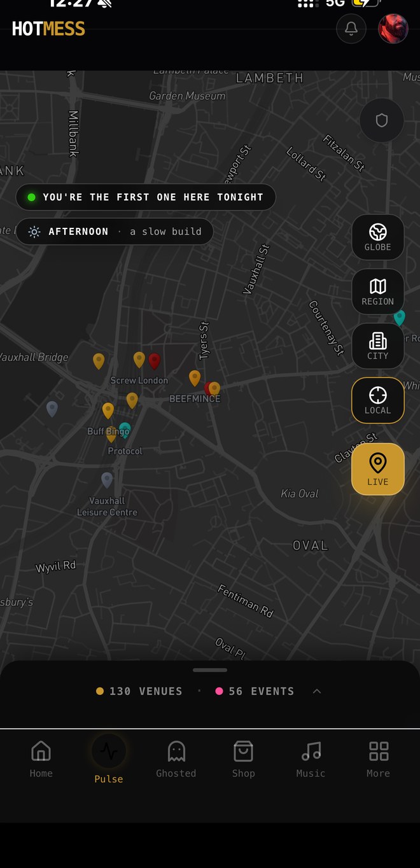Select the red pin near Screw London
The width and height of the screenshot is (420, 868).
tap(154, 361)
